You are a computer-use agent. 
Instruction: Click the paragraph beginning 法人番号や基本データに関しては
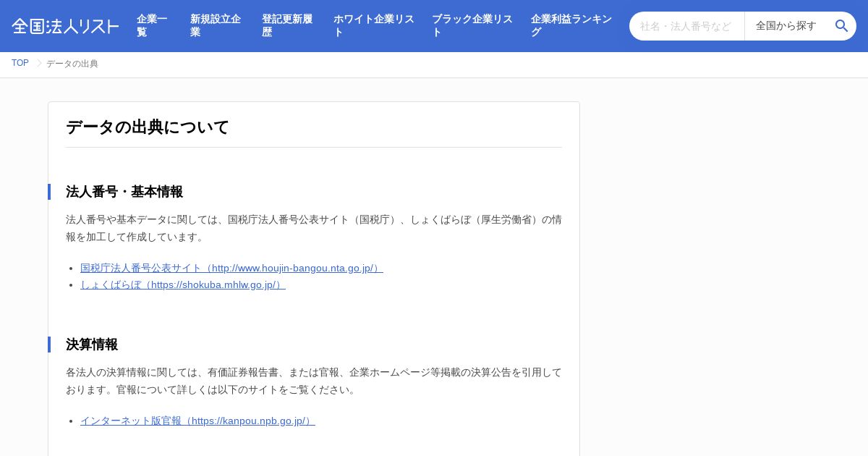(314, 228)
